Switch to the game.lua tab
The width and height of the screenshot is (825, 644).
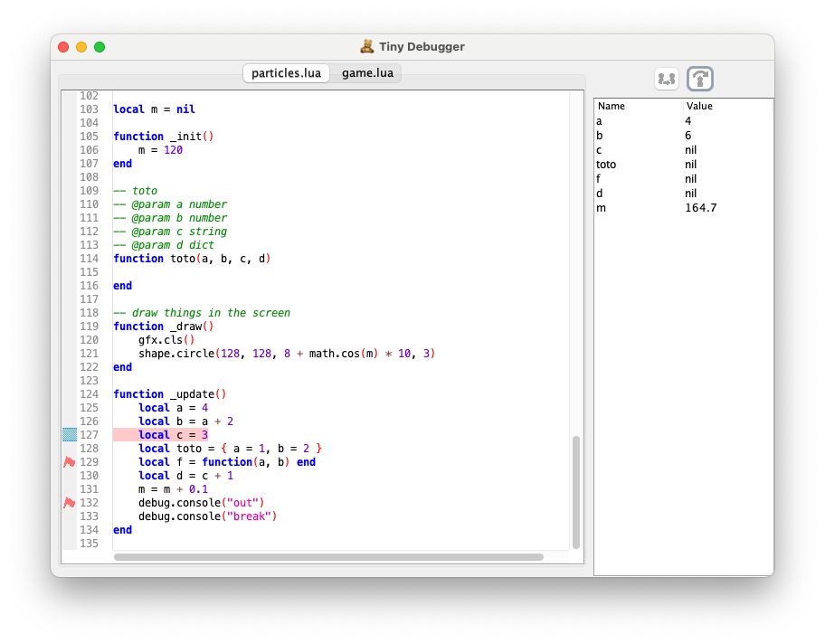(x=367, y=73)
